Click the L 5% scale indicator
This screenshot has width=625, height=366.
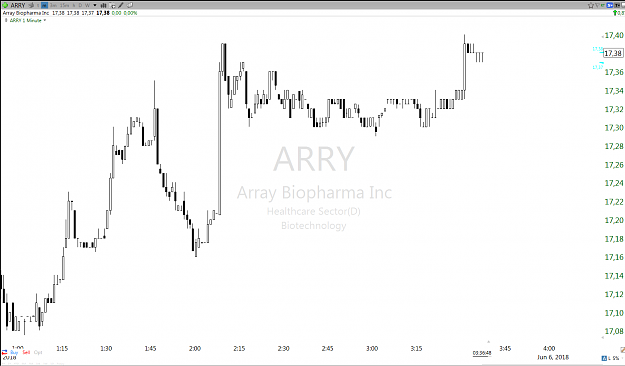coord(614,358)
